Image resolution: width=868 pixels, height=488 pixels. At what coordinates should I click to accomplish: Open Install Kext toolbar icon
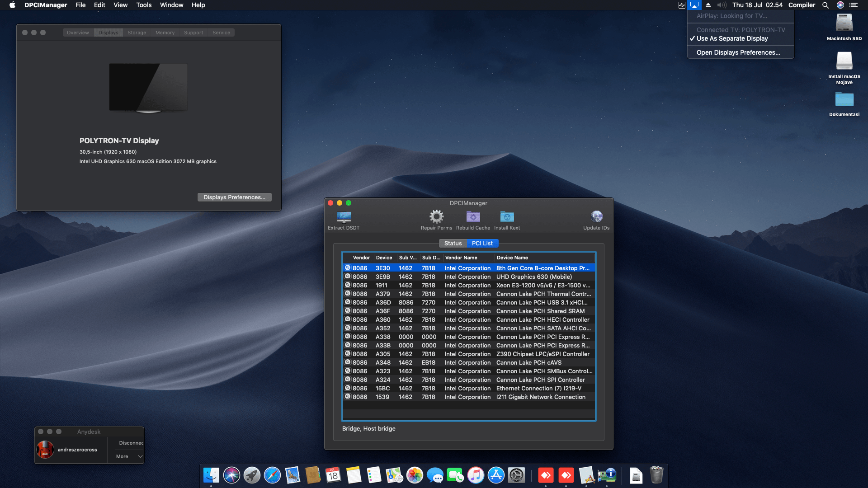click(x=507, y=217)
